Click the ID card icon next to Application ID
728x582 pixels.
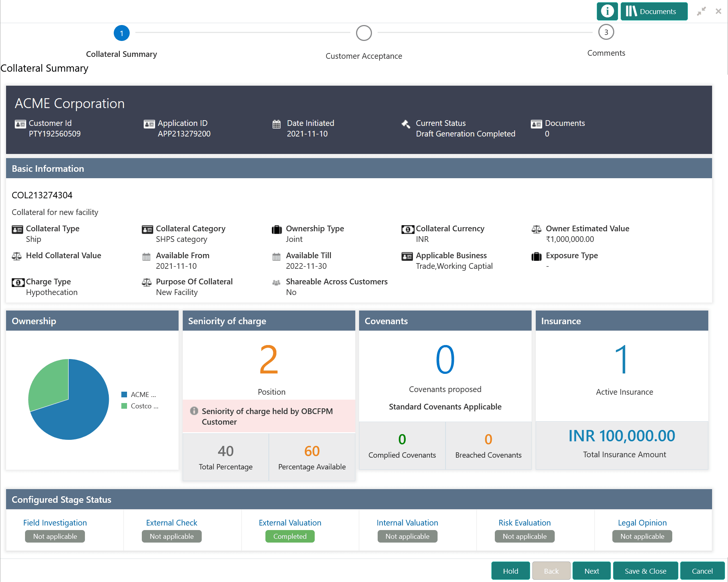pyautogui.click(x=148, y=124)
